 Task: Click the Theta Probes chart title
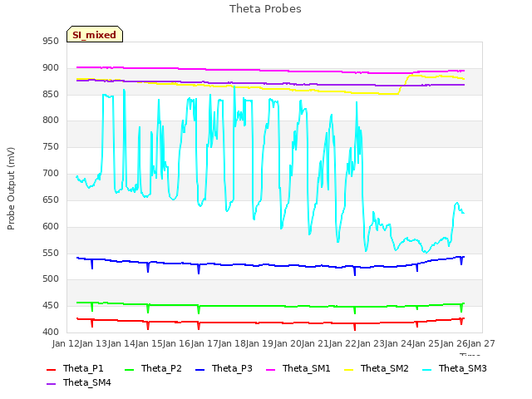click(265, 9)
